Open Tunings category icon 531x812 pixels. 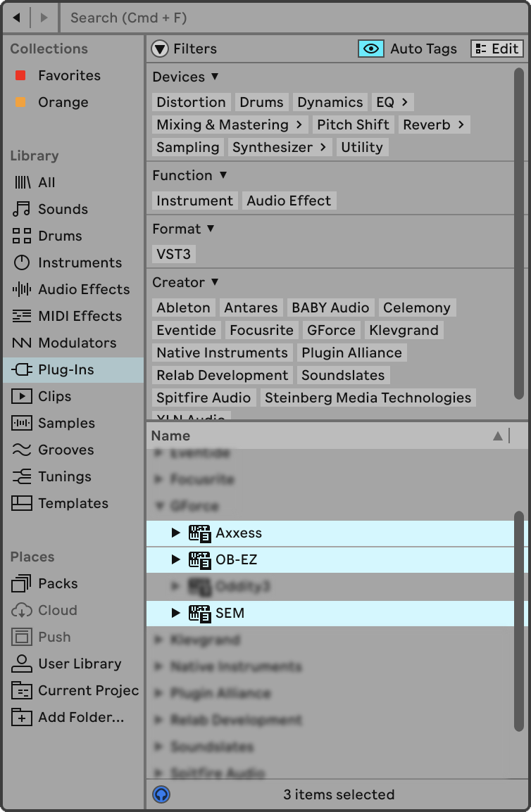tap(22, 476)
